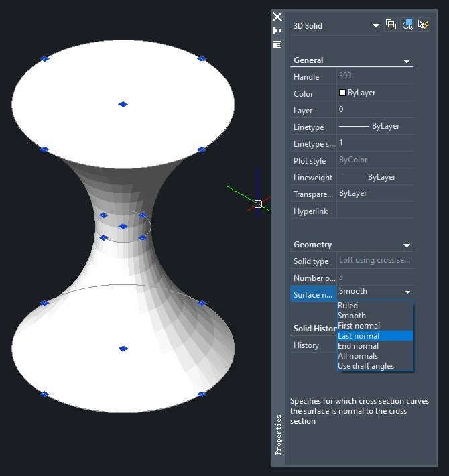This screenshot has width=449, height=476.
Task: Click the middle cross-section center grip
Action: 123,227
